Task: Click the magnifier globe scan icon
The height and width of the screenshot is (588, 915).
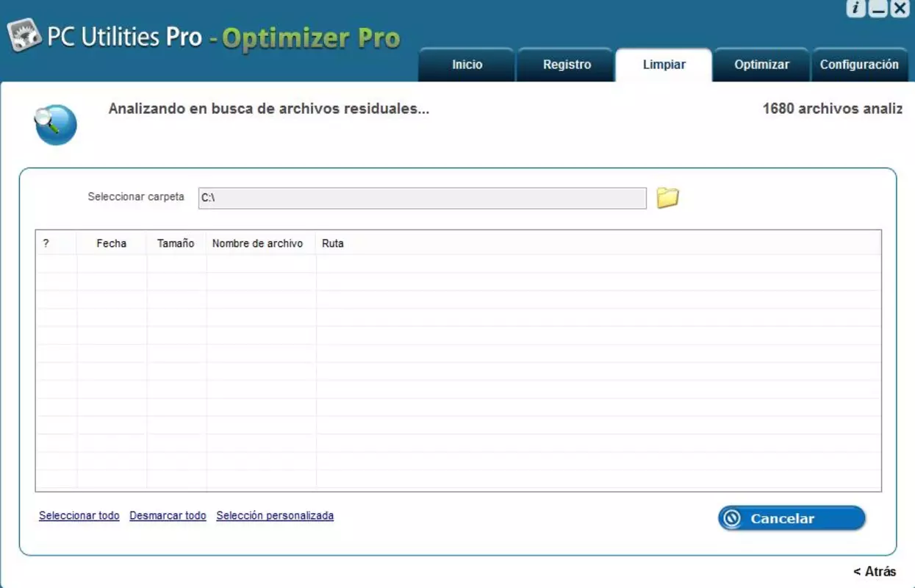Action: pyautogui.click(x=55, y=124)
